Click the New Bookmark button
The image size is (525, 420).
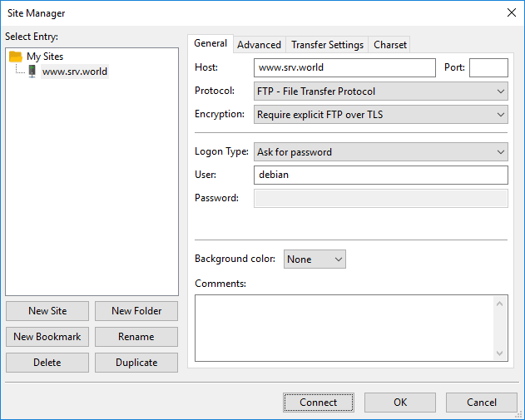click(x=47, y=337)
